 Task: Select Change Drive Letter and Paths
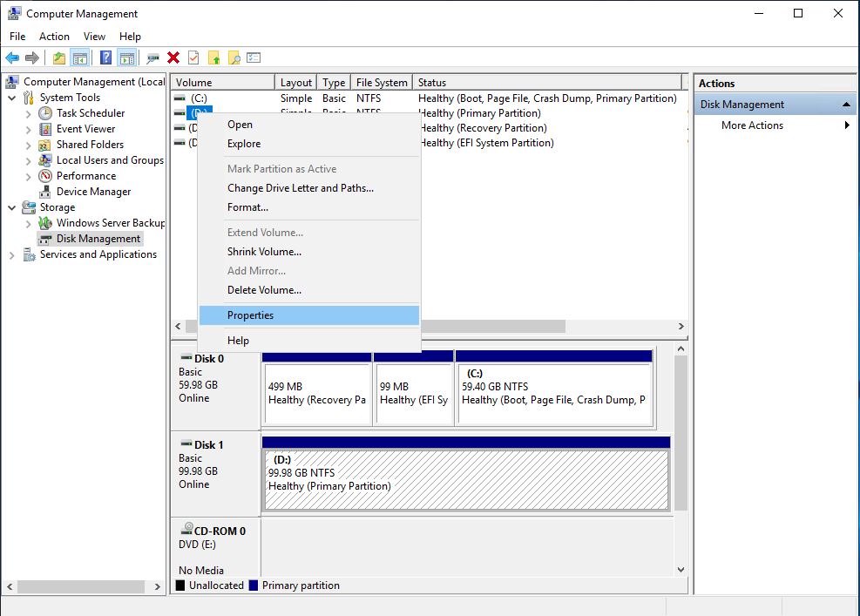pyautogui.click(x=308, y=188)
